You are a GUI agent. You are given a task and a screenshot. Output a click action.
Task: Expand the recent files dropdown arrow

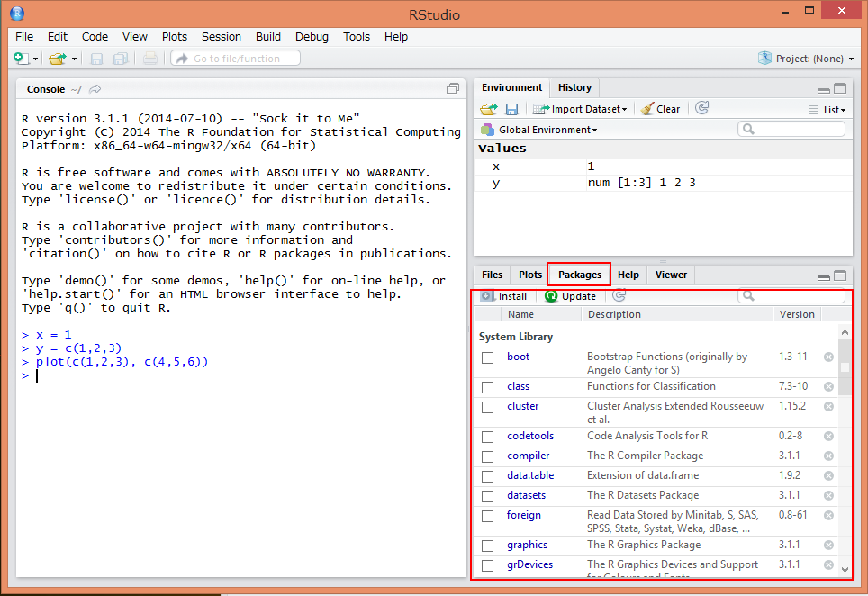coord(74,59)
